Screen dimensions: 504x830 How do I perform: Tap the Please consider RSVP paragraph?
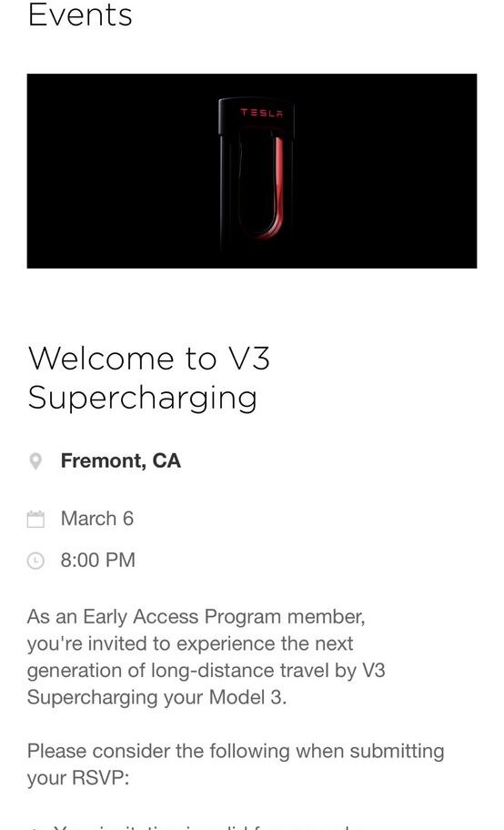[x=236, y=764]
